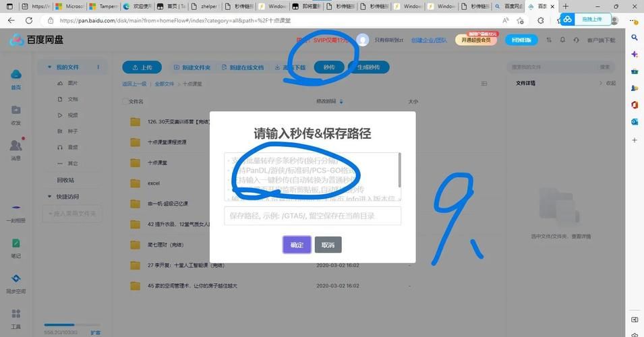644x337 pixels.
Task: Click 新建文件夹 in the toolbar
Action: click(x=192, y=67)
